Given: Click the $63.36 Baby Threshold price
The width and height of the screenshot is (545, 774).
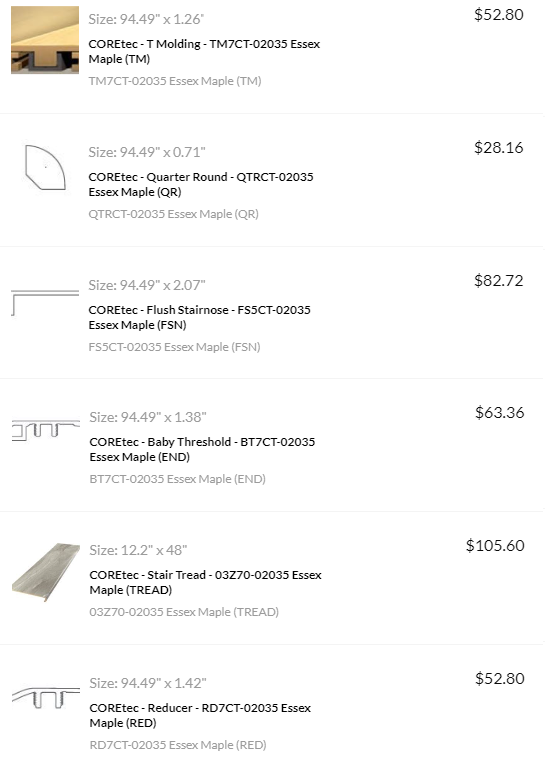Looking at the screenshot, I should pyautogui.click(x=500, y=412).
